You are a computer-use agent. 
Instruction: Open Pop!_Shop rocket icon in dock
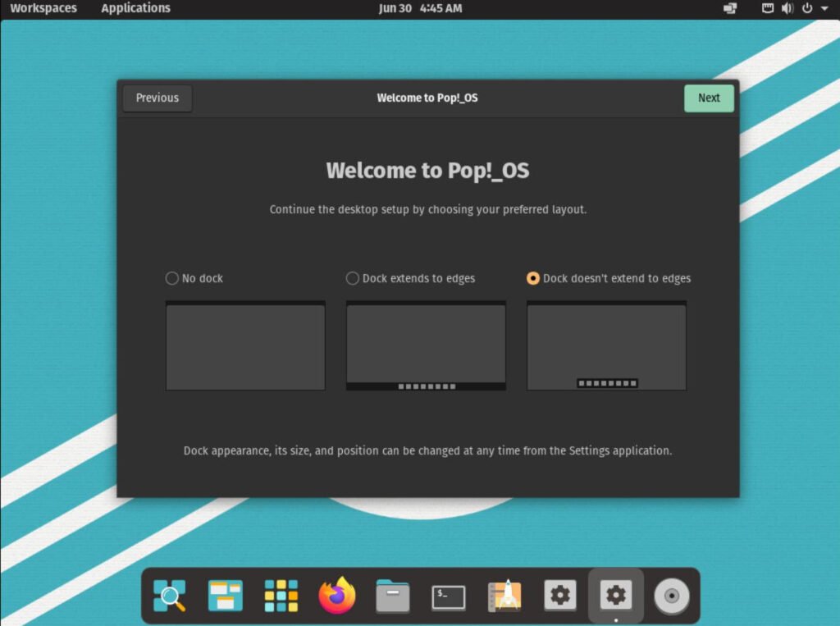(504, 596)
